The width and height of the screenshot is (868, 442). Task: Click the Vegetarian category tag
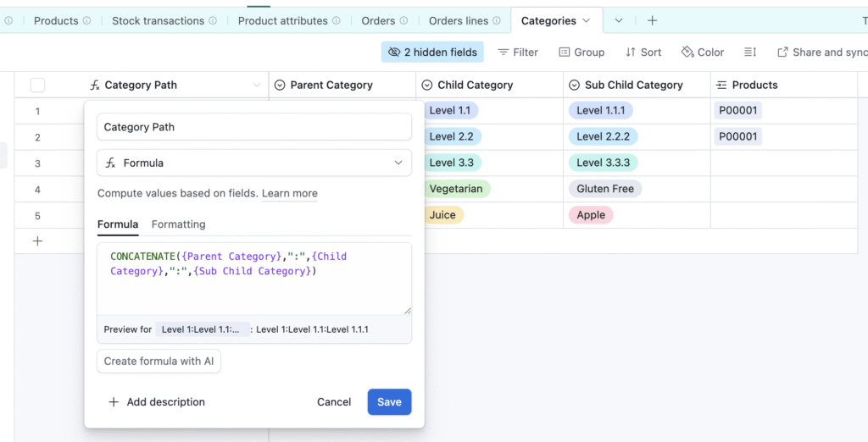[x=455, y=189]
